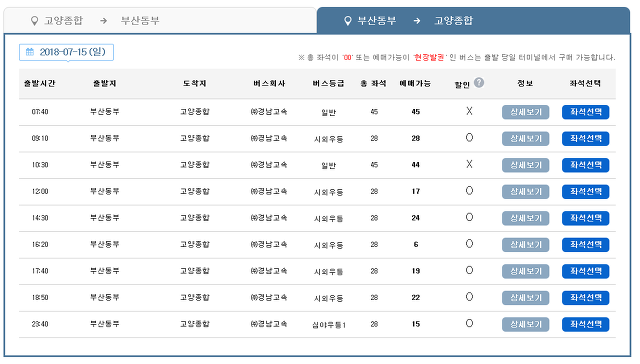Select 좌석선택 on the 16:20 row

[586, 244]
